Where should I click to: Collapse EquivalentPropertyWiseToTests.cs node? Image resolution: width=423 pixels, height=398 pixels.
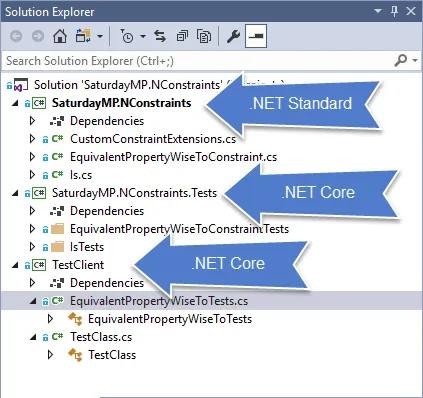coord(33,301)
